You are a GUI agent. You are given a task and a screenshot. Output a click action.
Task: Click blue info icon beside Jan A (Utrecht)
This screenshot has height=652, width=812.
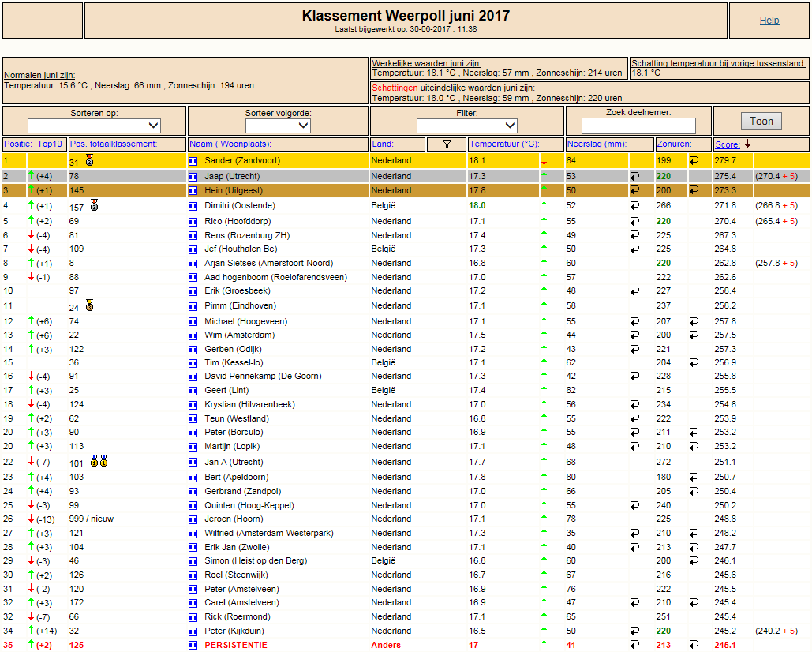[x=193, y=462]
